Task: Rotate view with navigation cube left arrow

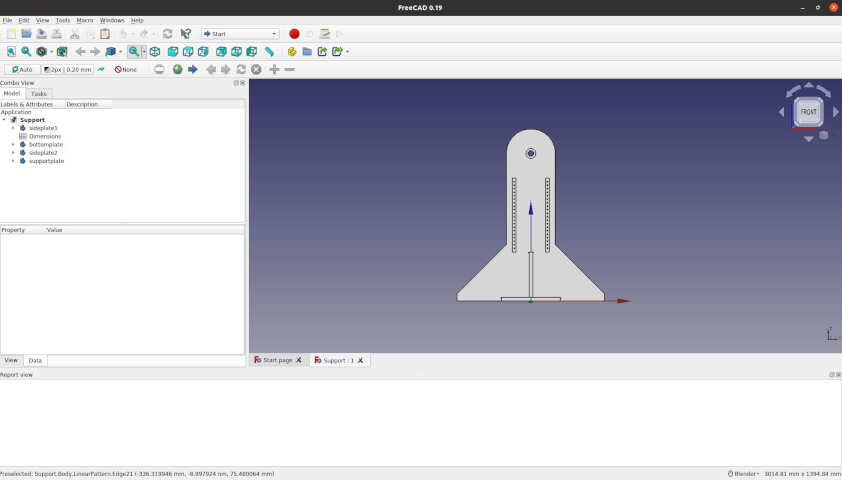Action: [781, 112]
